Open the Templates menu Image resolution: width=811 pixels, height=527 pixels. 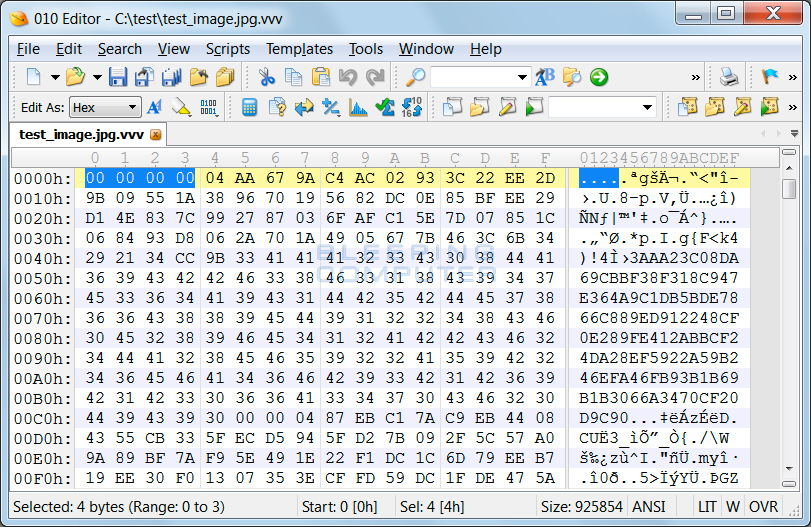pyautogui.click(x=299, y=49)
